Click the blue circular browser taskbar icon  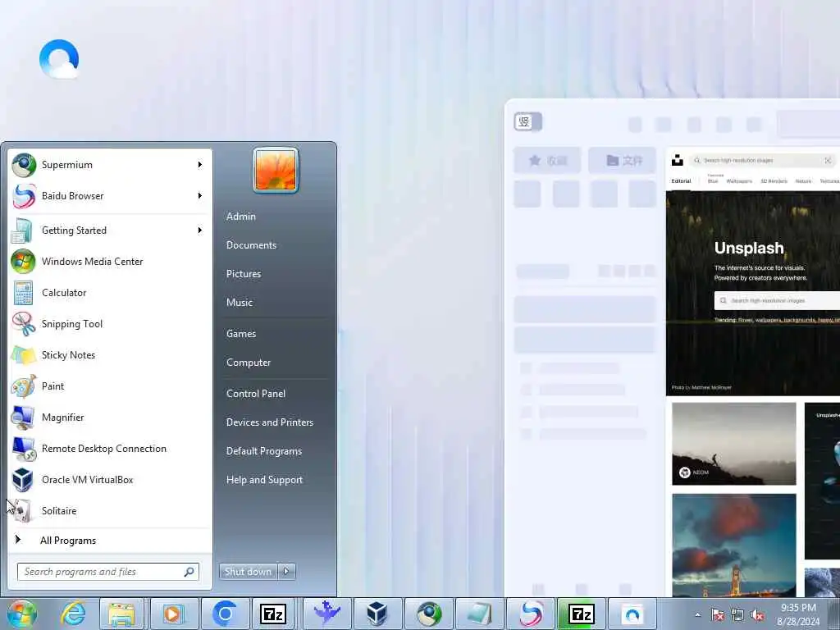[225, 614]
